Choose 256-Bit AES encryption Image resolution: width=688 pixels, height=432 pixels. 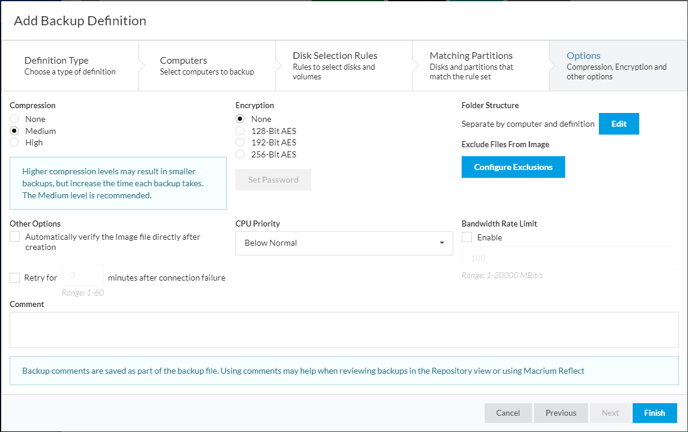[240, 154]
